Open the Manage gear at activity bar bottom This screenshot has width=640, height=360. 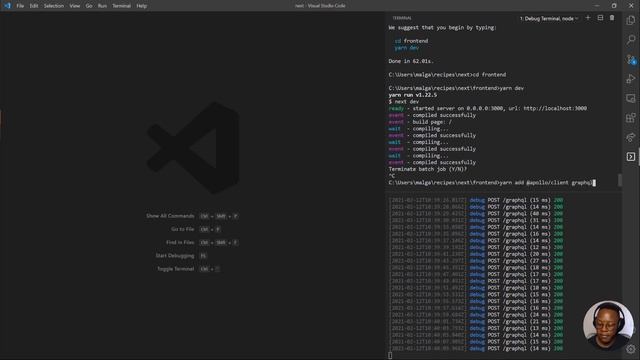[631, 349]
